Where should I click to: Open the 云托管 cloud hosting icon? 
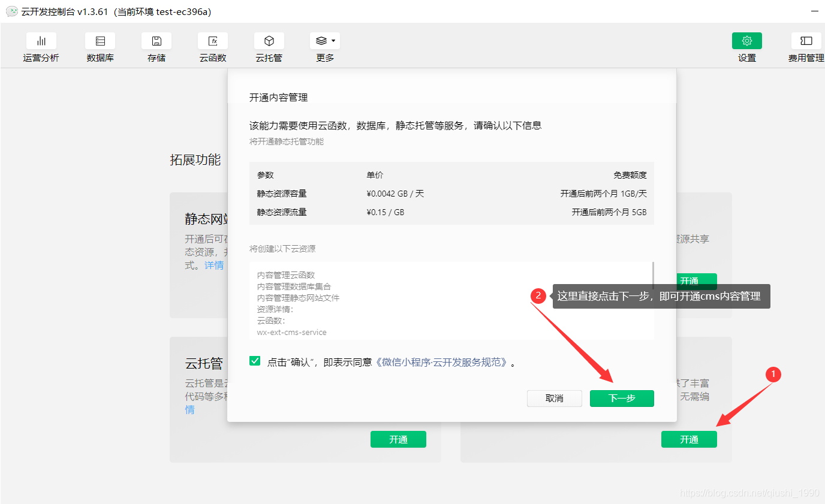[x=269, y=41]
